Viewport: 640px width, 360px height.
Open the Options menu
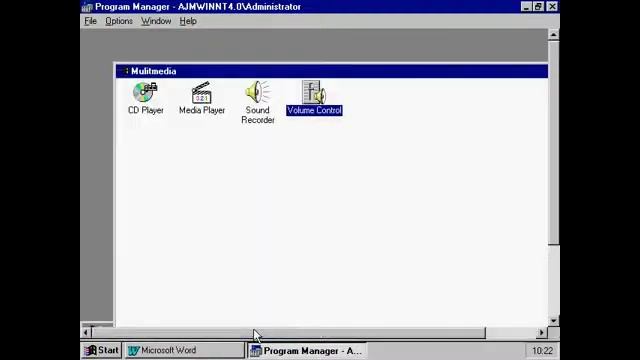[x=119, y=21]
